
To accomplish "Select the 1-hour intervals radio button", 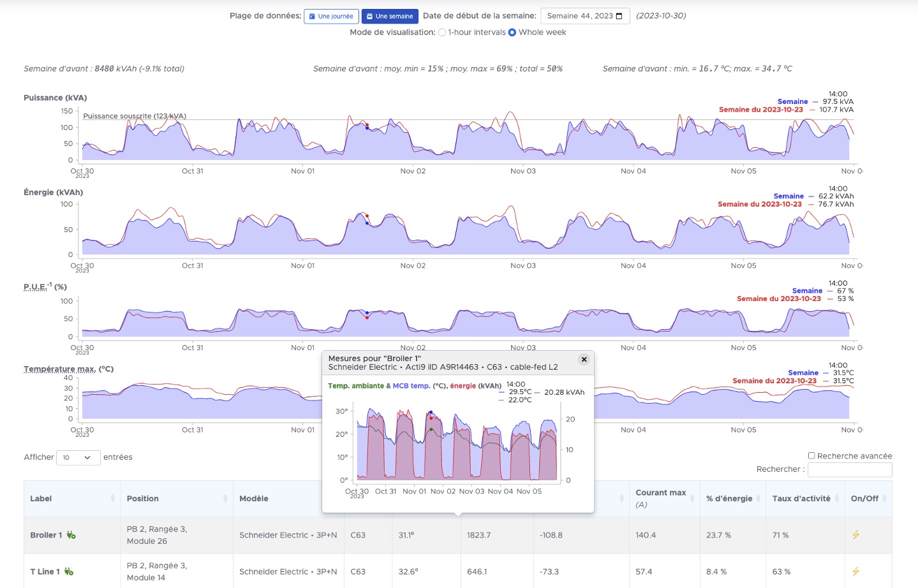I will pyautogui.click(x=442, y=33).
